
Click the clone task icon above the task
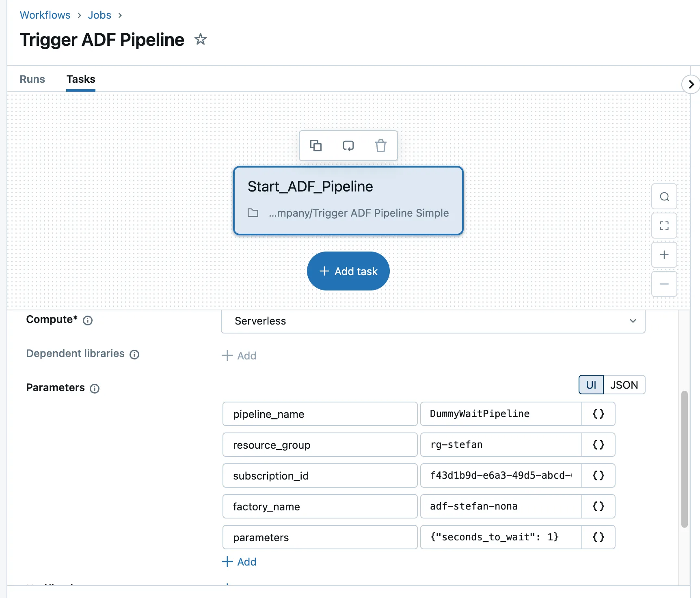[x=315, y=146]
